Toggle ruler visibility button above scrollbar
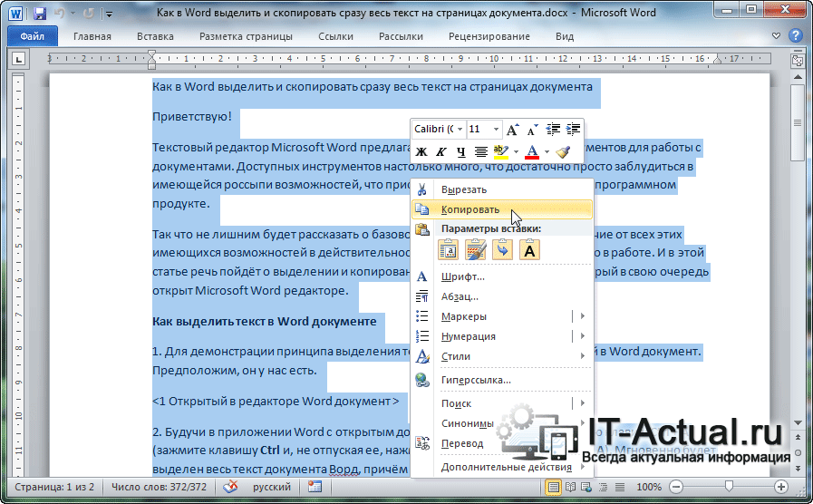 (x=798, y=60)
